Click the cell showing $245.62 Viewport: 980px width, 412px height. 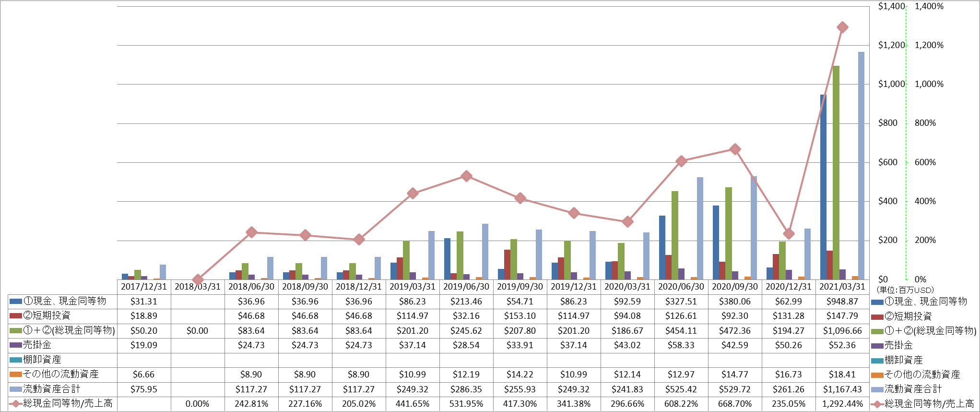coord(466,331)
